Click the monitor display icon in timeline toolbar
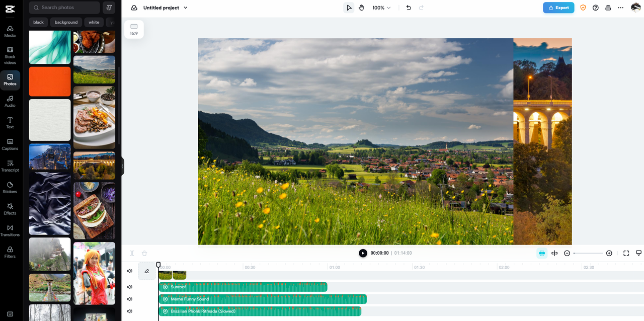Screen dimensions: 644x321 point(639,253)
